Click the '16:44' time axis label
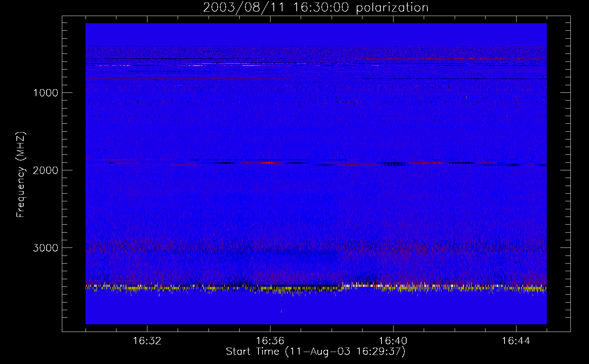 click(516, 341)
